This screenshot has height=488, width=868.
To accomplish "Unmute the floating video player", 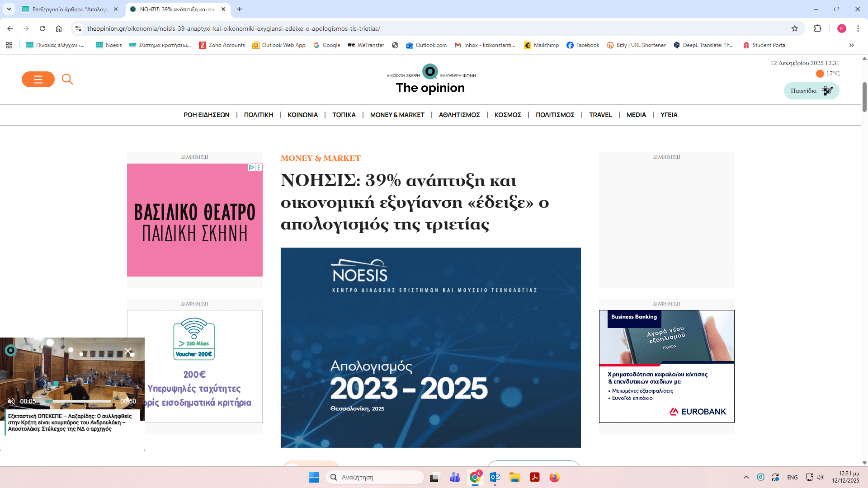I will pos(11,401).
